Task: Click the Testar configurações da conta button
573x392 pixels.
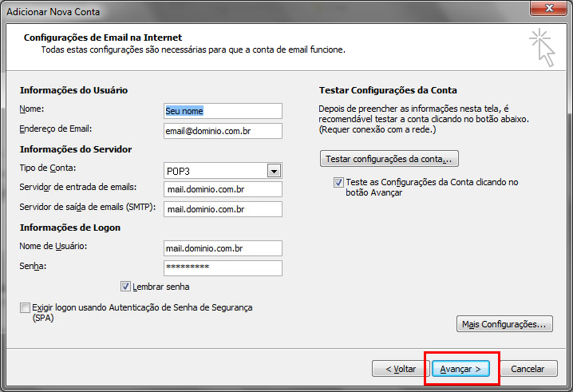Action: pyautogui.click(x=389, y=159)
